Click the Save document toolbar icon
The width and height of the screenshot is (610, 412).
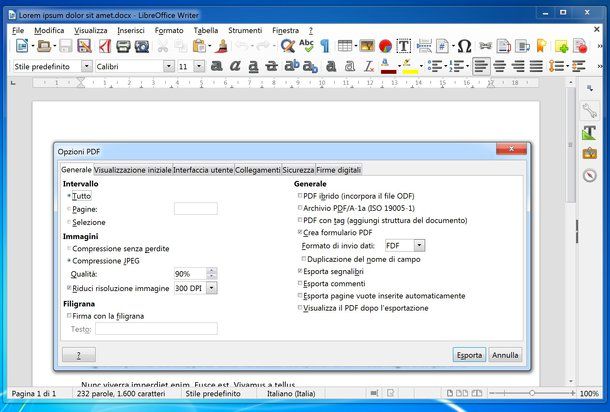tap(66, 46)
